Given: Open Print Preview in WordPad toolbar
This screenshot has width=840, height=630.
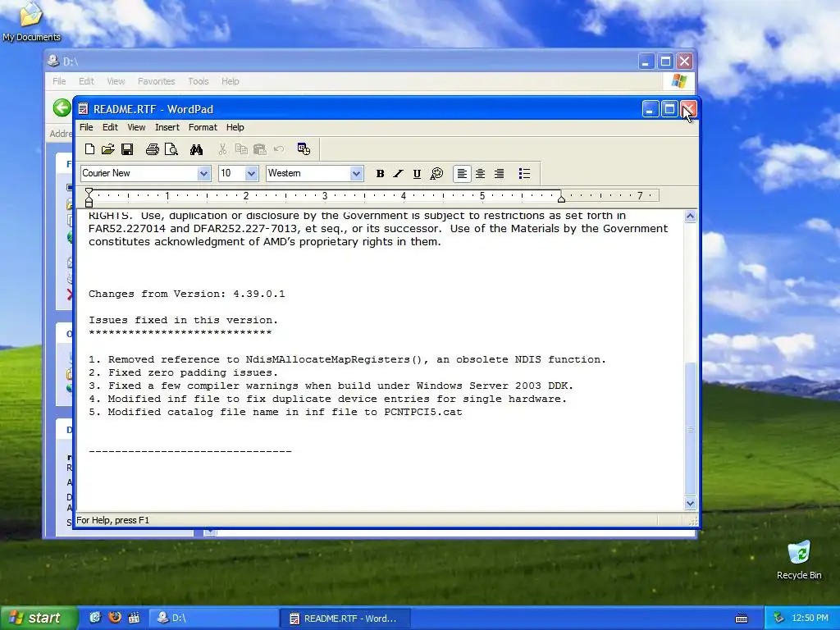Looking at the screenshot, I should 171,149.
